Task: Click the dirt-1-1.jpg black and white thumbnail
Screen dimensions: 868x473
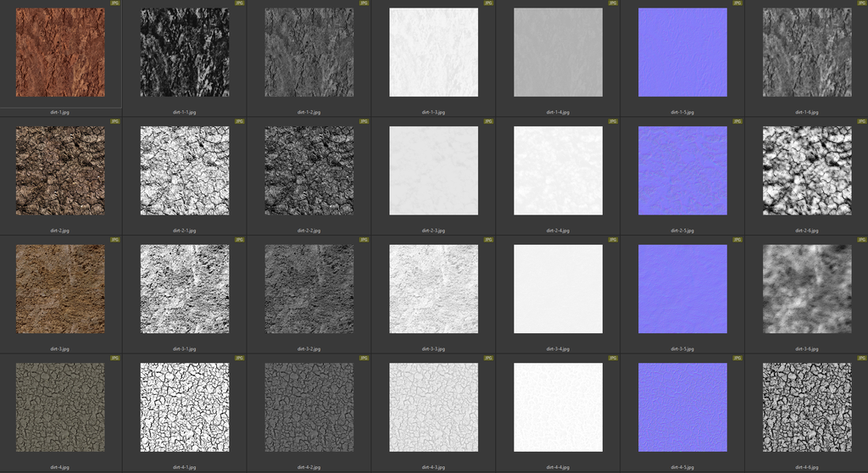Action: point(184,53)
